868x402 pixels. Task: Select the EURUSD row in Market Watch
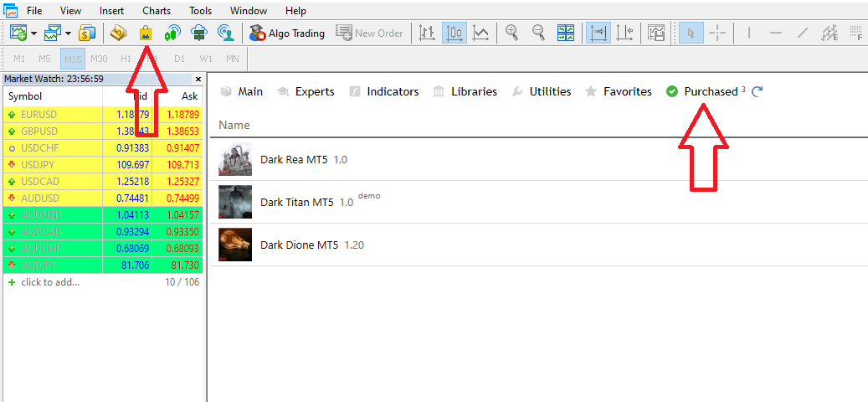click(103, 115)
